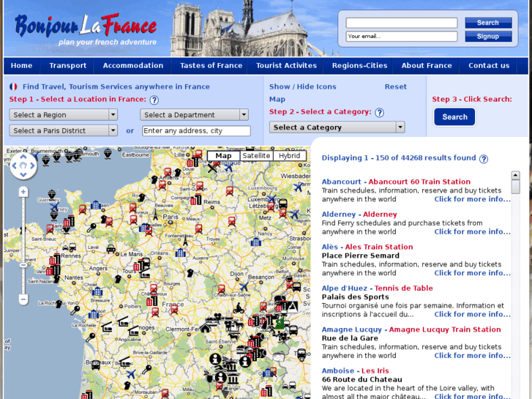Open the Tourist Activites menu

click(286, 66)
